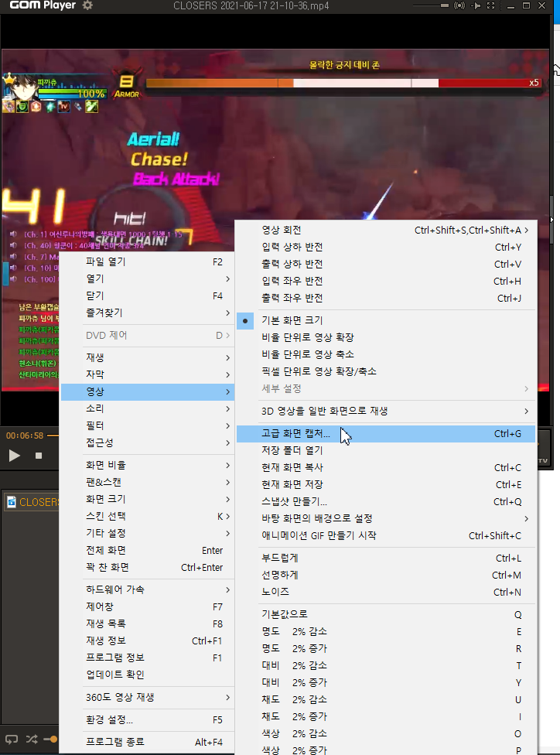Open the 화면 크기 submenu
This screenshot has width=560, height=755.
coord(147,499)
